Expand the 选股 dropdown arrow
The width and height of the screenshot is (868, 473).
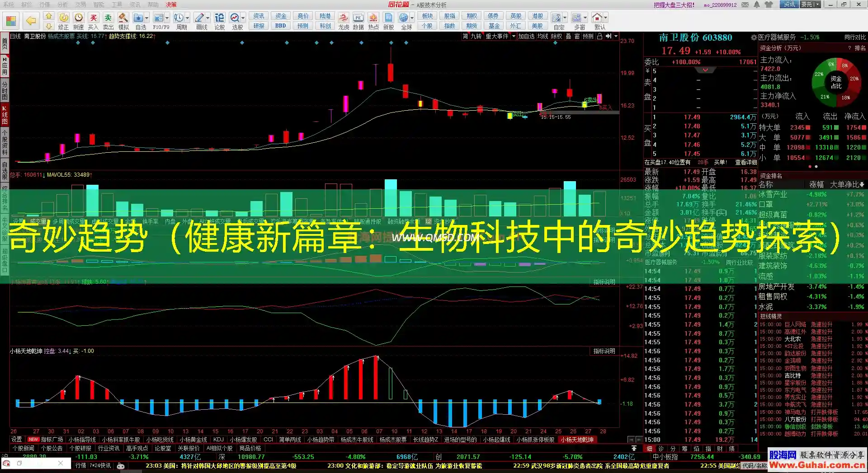tap(243, 18)
